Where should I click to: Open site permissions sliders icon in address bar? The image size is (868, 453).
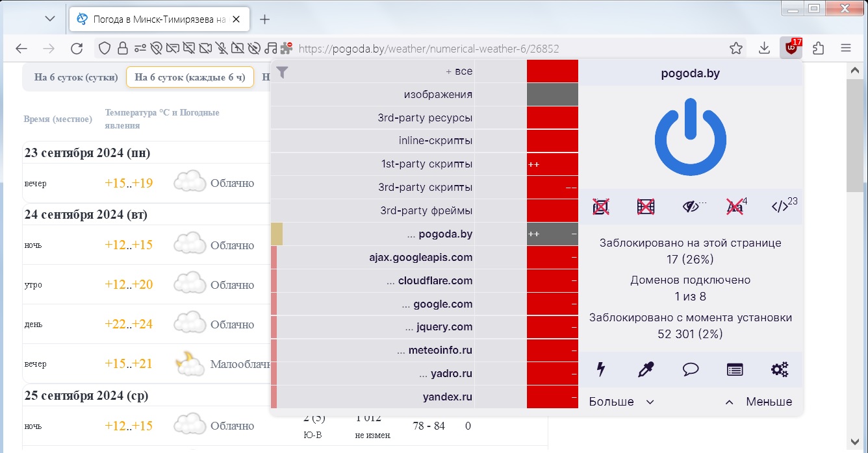[x=140, y=48]
